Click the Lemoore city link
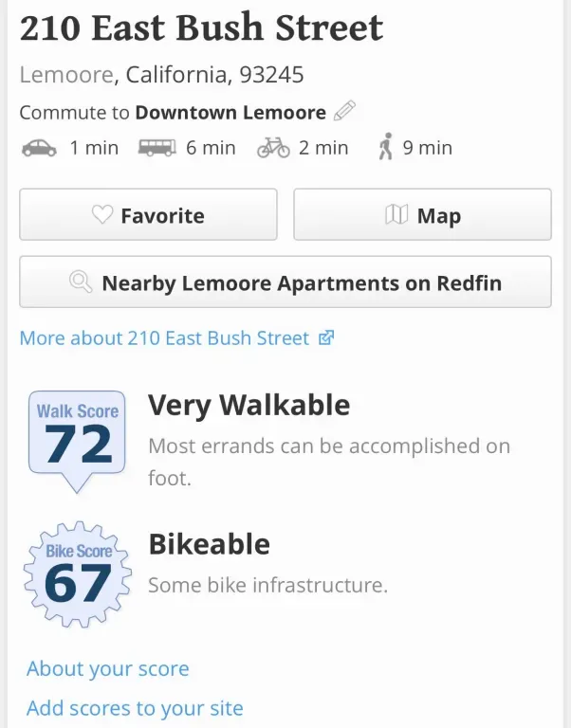Screen dimensions: 571x728 tap(66, 74)
